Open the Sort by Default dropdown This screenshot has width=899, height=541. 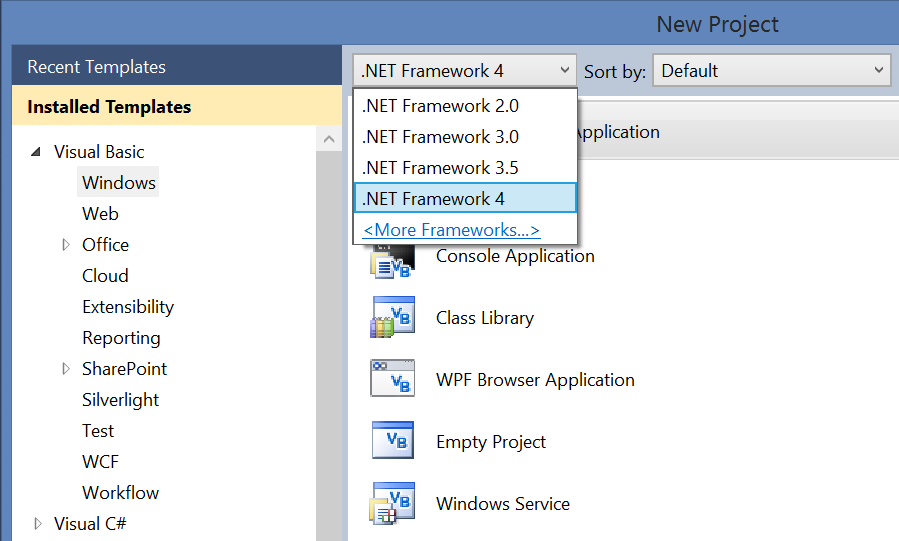click(772, 70)
